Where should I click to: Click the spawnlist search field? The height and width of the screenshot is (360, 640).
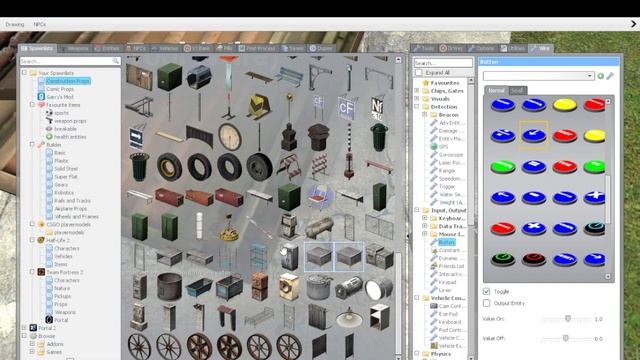pyautogui.click(x=70, y=61)
